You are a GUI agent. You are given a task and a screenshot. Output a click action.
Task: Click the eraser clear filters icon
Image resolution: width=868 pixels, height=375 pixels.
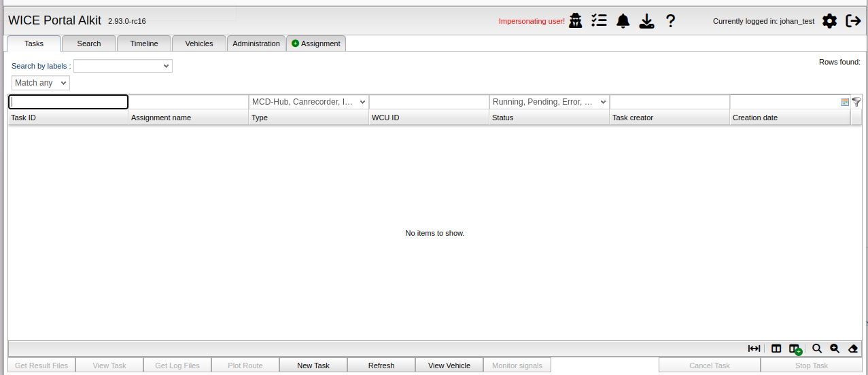(x=853, y=349)
